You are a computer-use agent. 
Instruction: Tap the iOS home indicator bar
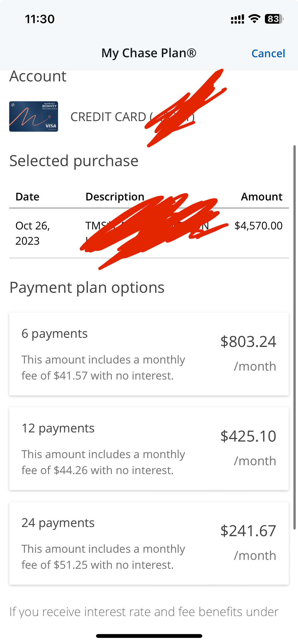tap(149, 636)
